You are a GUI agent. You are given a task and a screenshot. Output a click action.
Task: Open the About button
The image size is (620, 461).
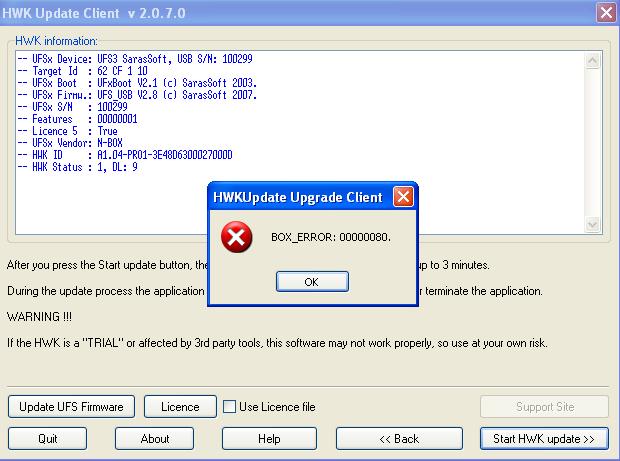pyautogui.click(x=155, y=438)
